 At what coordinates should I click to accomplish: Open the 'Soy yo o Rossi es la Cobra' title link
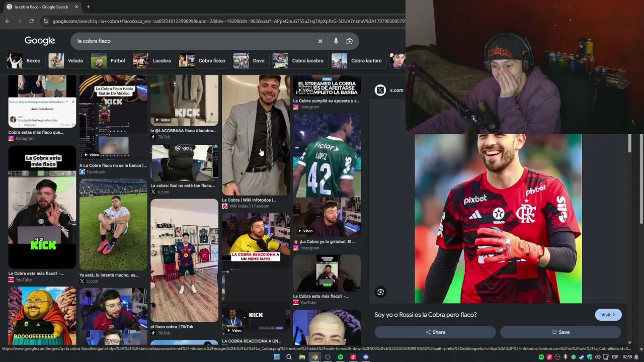pyautogui.click(x=426, y=315)
